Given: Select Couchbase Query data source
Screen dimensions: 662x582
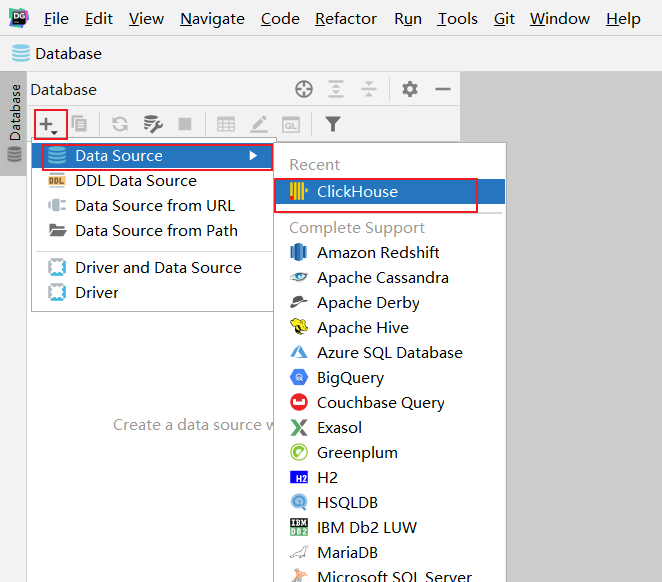Looking at the screenshot, I should 390,403.
